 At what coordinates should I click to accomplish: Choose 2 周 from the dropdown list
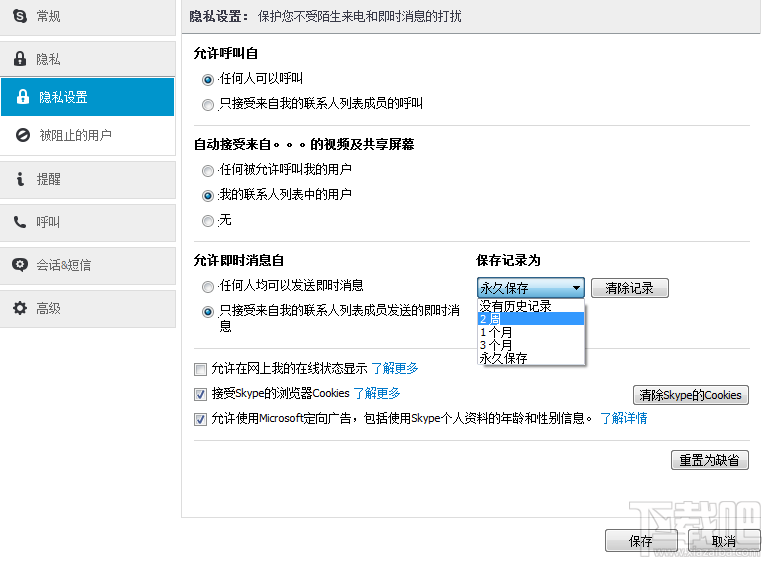(x=531, y=319)
